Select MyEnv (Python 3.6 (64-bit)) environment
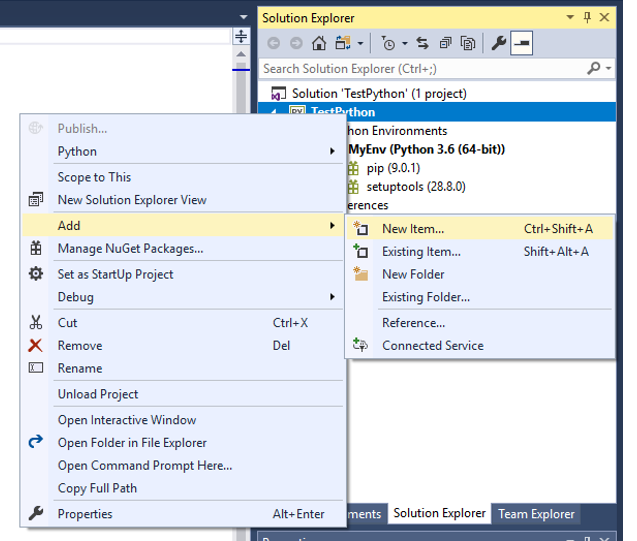This screenshot has height=541, width=637. pos(426,149)
